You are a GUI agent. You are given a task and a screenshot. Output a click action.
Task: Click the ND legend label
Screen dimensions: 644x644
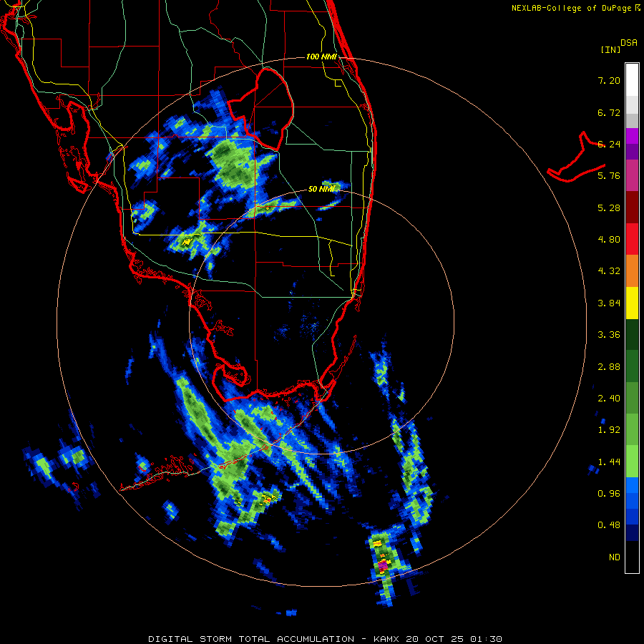(615, 557)
